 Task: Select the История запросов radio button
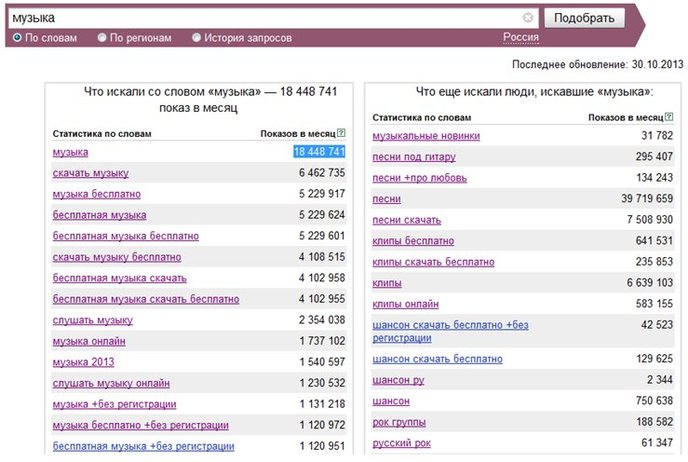click(x=197, y=38)
